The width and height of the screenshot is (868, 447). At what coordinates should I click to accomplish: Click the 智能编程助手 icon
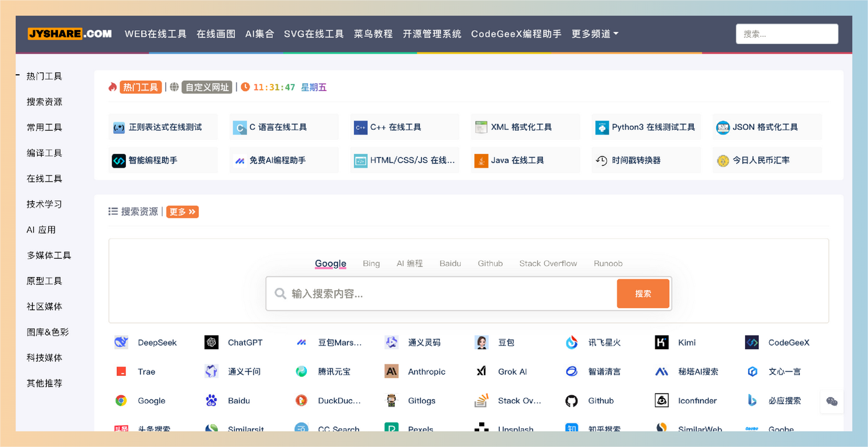119,161
